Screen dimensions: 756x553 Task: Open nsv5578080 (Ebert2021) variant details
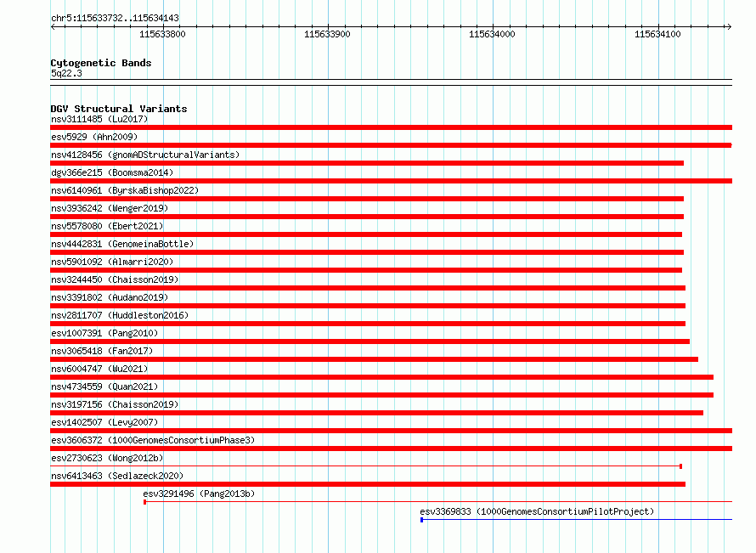pos(107,226)
